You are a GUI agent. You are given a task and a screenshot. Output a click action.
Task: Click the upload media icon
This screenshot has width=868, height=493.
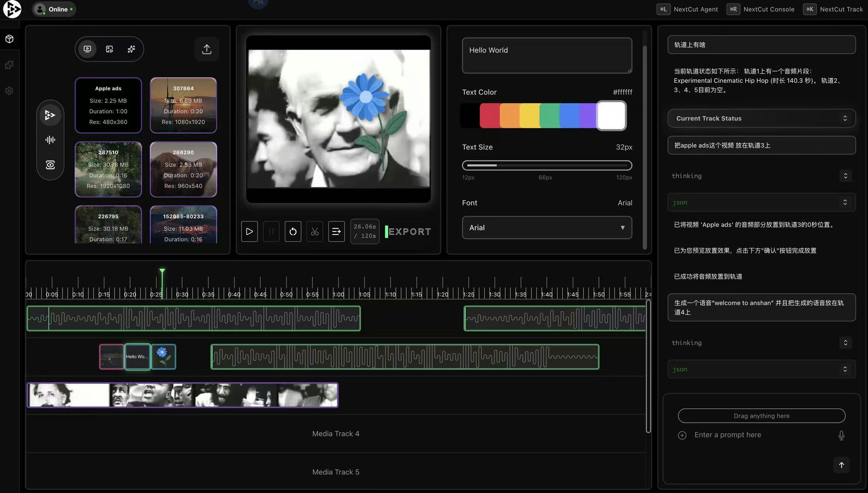207,49
